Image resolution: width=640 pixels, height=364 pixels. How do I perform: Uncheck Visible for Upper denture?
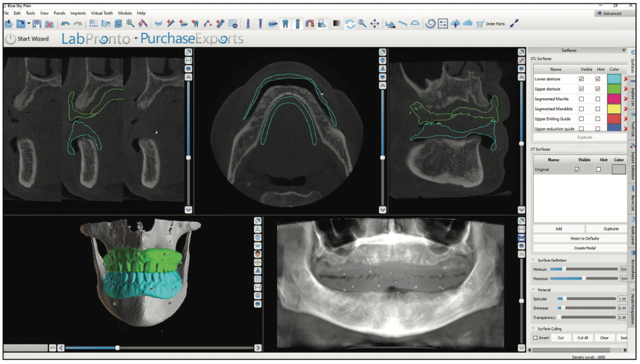pyautogui.click(x=581, y=88)
